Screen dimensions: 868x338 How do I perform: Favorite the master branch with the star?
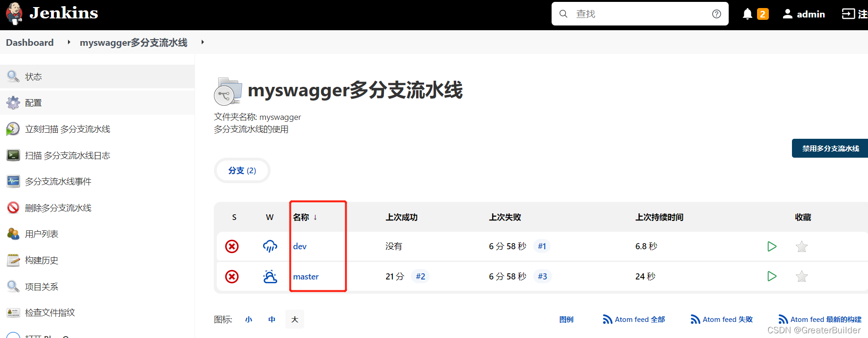point(802,276)
